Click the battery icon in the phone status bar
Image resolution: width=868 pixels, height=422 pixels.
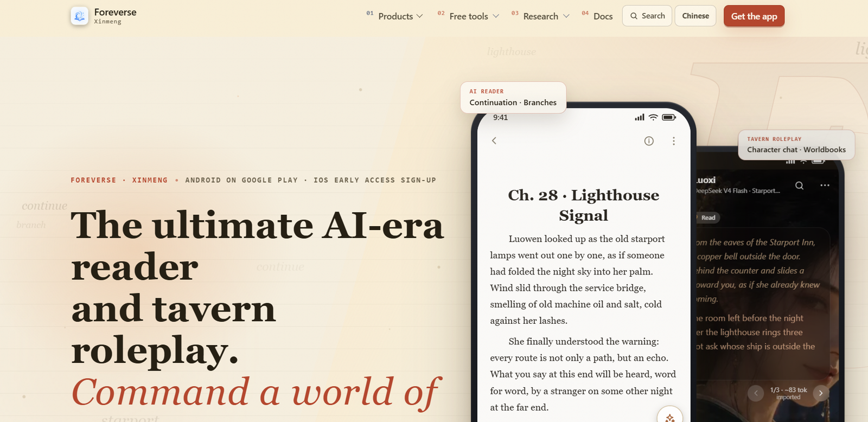669,117
